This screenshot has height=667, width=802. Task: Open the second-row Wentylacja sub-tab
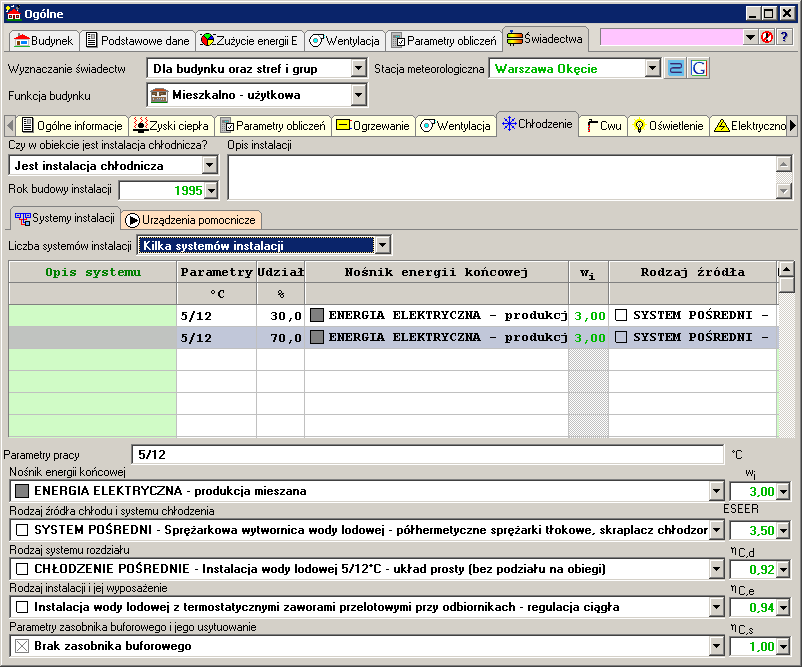(x=456, y=126)
